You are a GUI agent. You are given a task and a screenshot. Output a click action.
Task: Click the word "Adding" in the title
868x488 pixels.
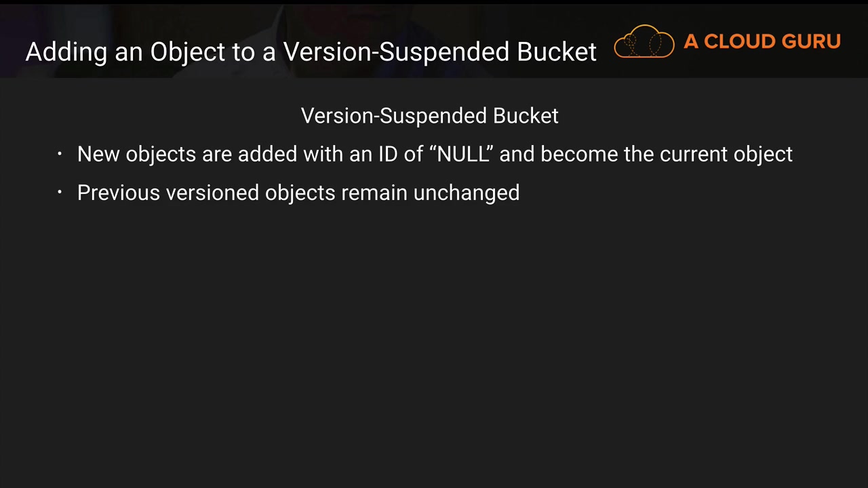click(67, 52)
